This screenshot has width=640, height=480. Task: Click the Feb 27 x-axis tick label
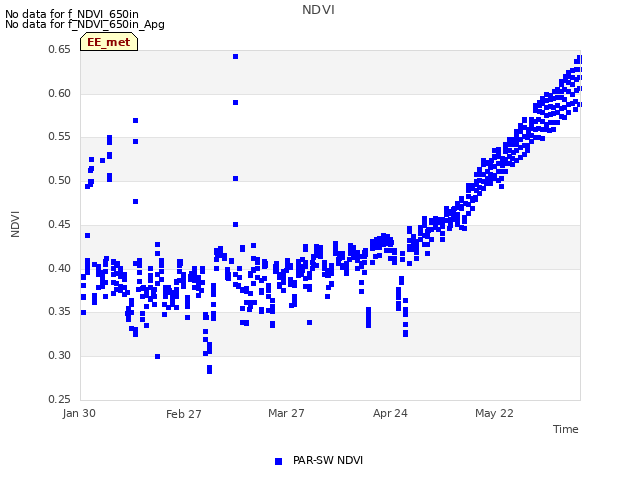(184, 414)
